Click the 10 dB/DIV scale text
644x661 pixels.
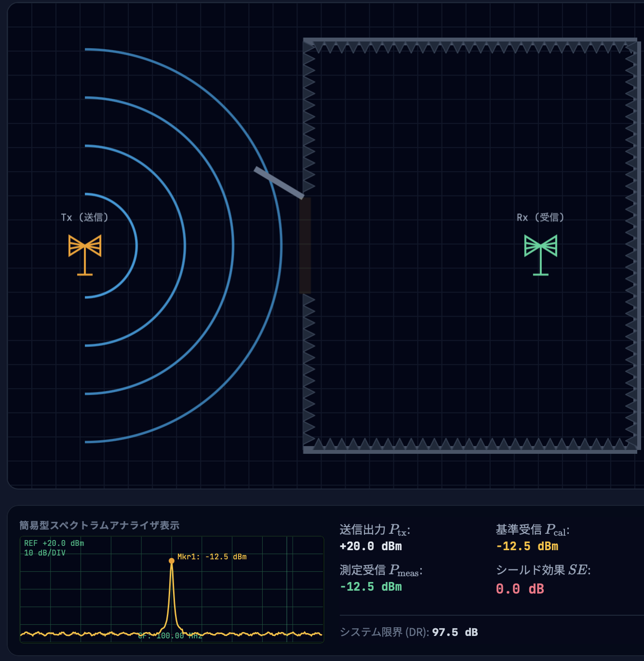click(45, 553)
